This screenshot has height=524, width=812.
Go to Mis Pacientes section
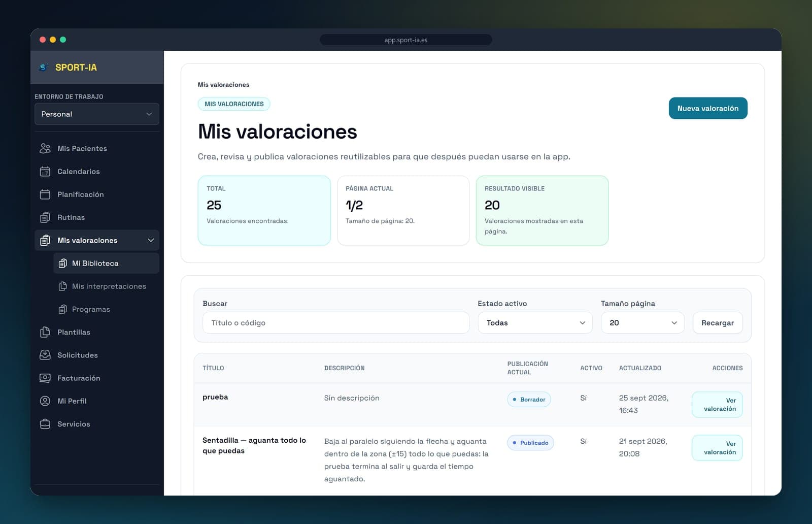click(97, 148)
